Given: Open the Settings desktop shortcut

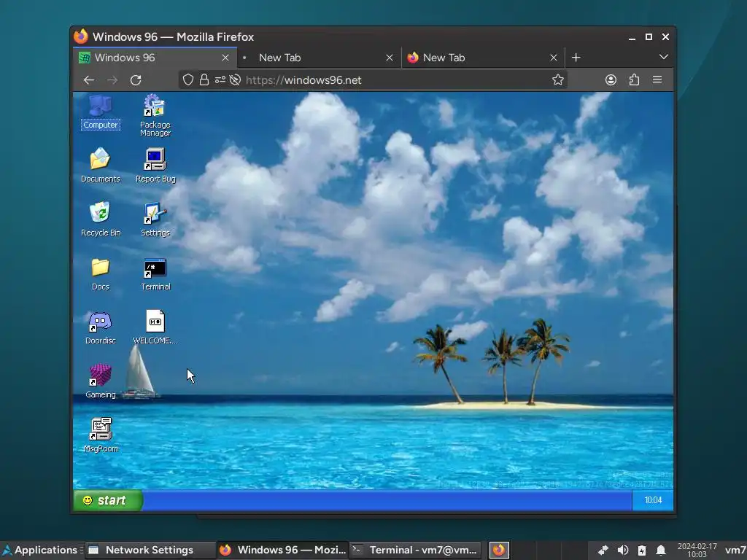Looking at the screenshot, I should (155, 219).
